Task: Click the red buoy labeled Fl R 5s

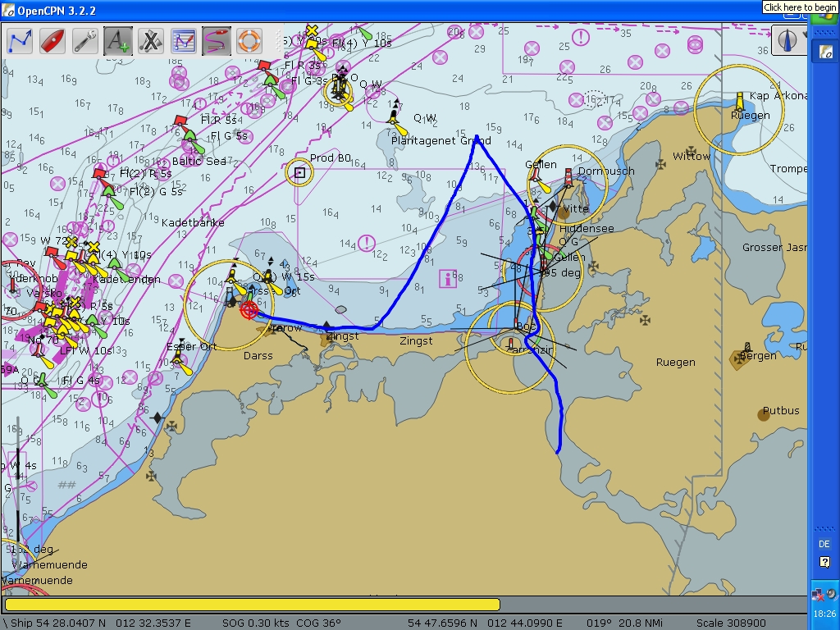Action: tap(181, 121)
